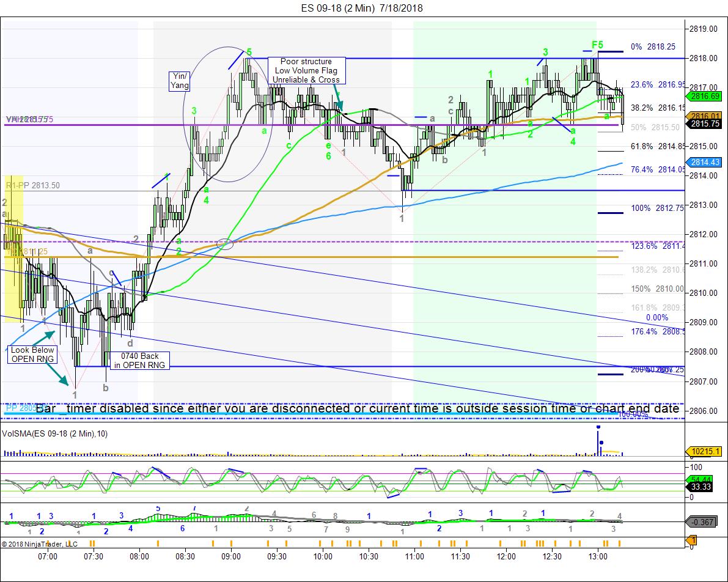Select the Poor structure Low Volume Flag note
Screen dimensions: 728x582
306,70
